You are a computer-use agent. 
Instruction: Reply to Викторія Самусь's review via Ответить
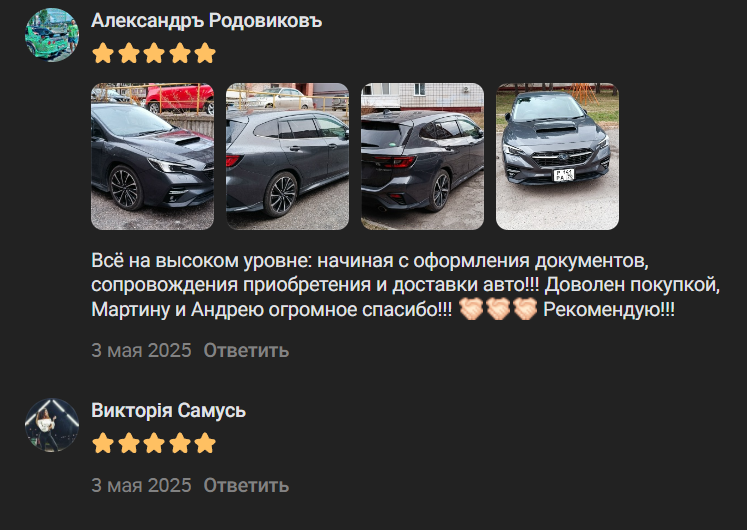pos(246,486)
